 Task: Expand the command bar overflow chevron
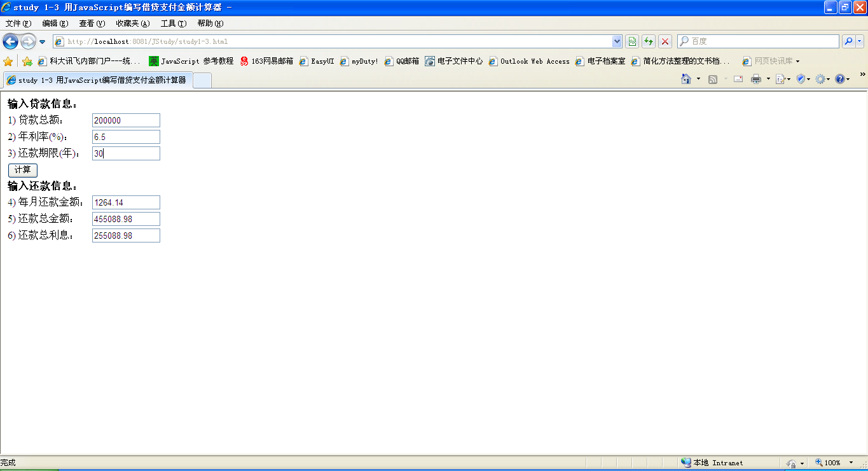(x=862, y=75)
